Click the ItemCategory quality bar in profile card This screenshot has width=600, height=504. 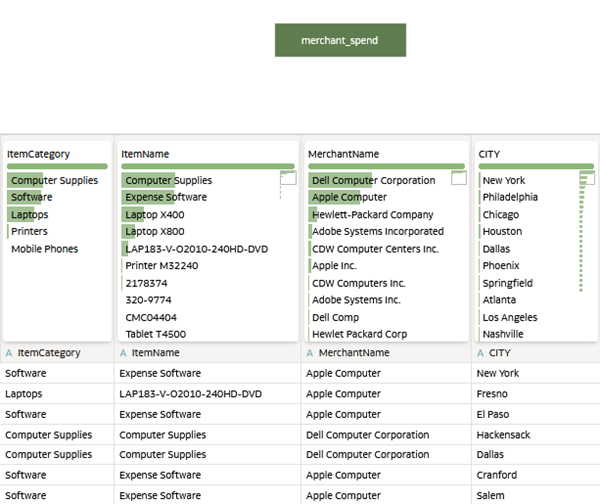[57, 166]
